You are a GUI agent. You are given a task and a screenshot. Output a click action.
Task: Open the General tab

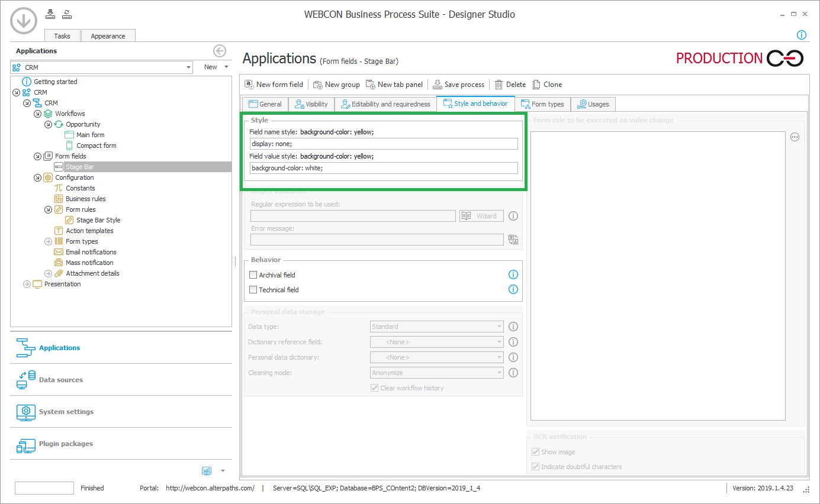(265, 104)
